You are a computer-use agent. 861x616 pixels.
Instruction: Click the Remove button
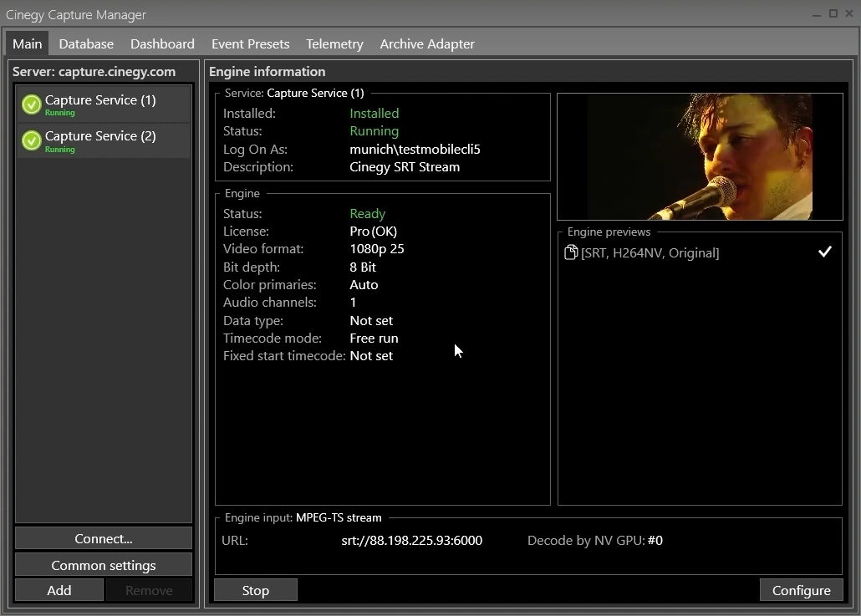[x=149, y=590]
